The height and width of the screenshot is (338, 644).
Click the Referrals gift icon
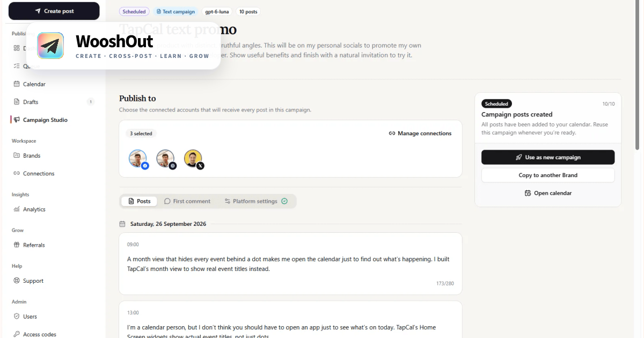click(17, 245)
